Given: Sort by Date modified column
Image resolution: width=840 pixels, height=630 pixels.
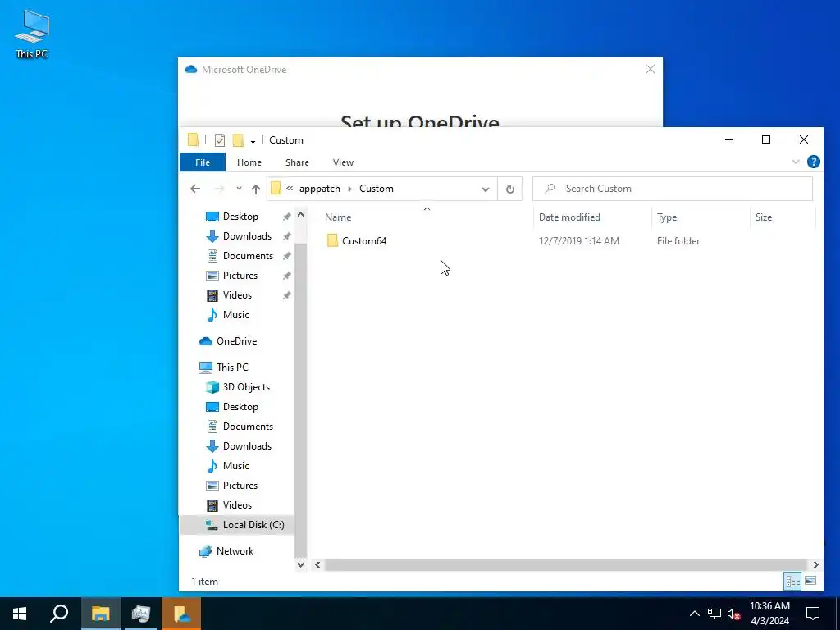Looking at the screenshot, I should (x=592, y=217).
